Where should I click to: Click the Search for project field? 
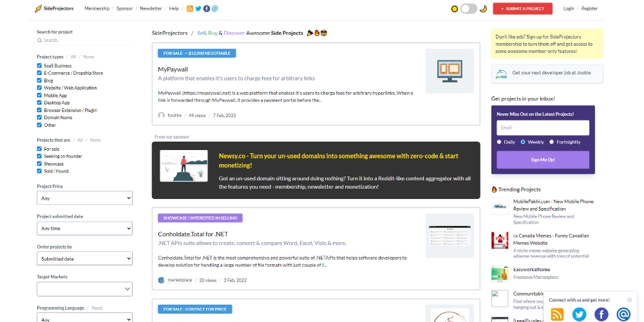tap(84, 40)
